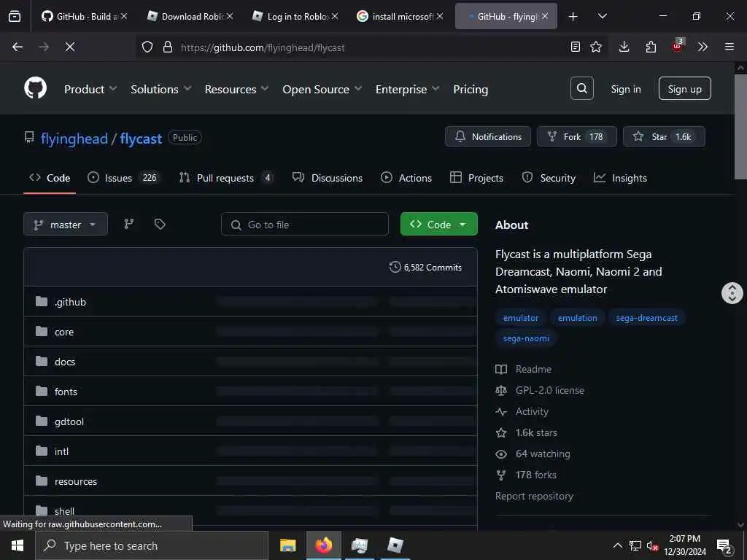Open a new tab with plus button

(573, 16)
